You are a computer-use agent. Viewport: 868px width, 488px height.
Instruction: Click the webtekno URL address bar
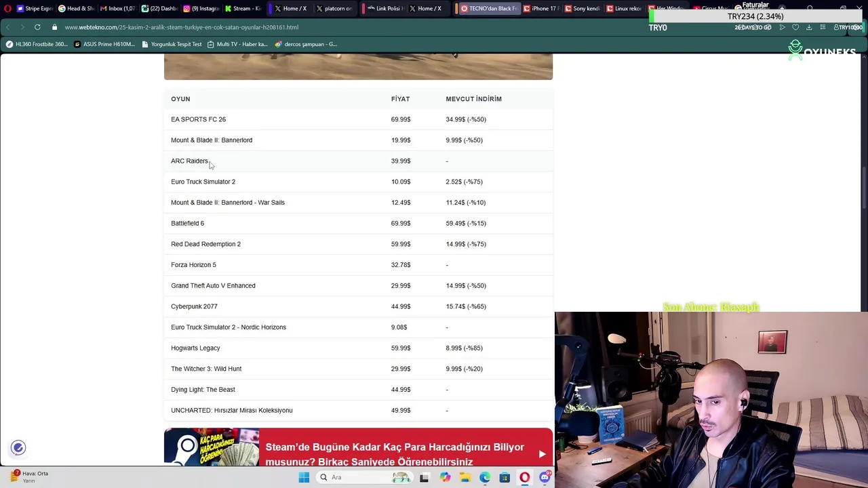(181, 27)
